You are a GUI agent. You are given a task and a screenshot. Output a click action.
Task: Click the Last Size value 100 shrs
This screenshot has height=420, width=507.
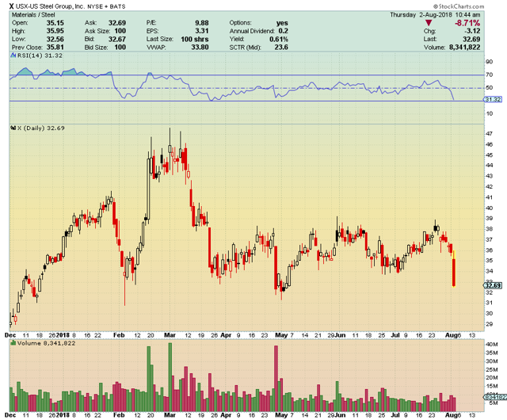(195, 39)
